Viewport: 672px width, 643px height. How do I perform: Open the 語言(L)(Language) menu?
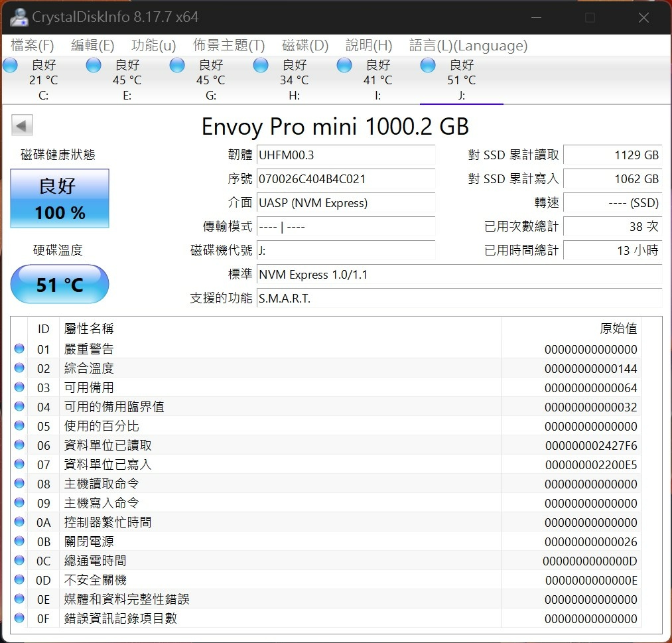468,45
